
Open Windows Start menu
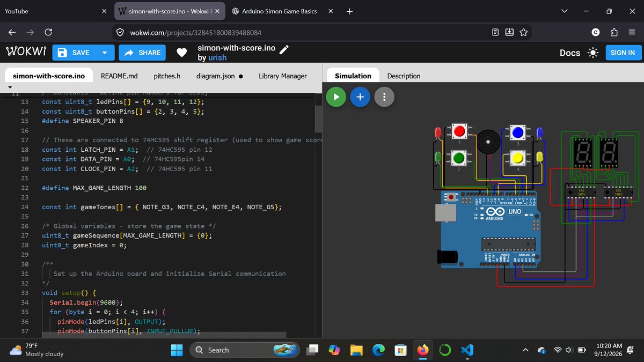177,350
